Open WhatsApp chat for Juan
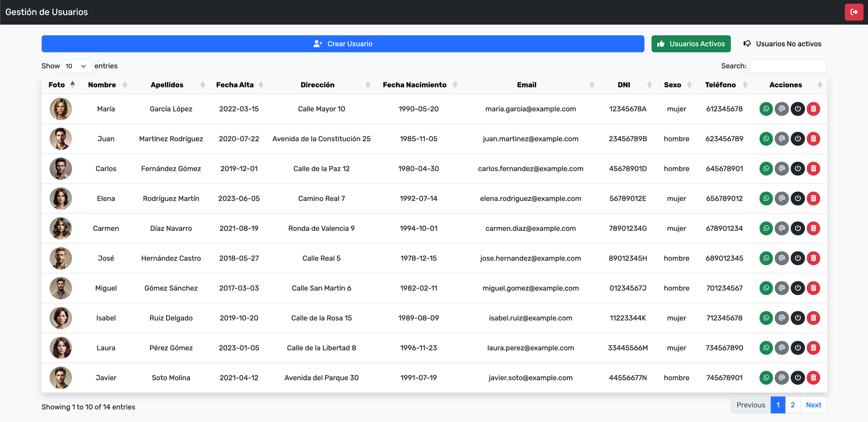Viewport: 868px width, 422px height. (x=766, y=138)
